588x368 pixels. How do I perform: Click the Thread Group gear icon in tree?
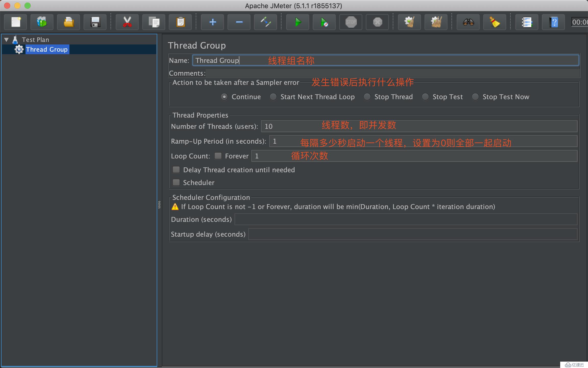(19, 49)
